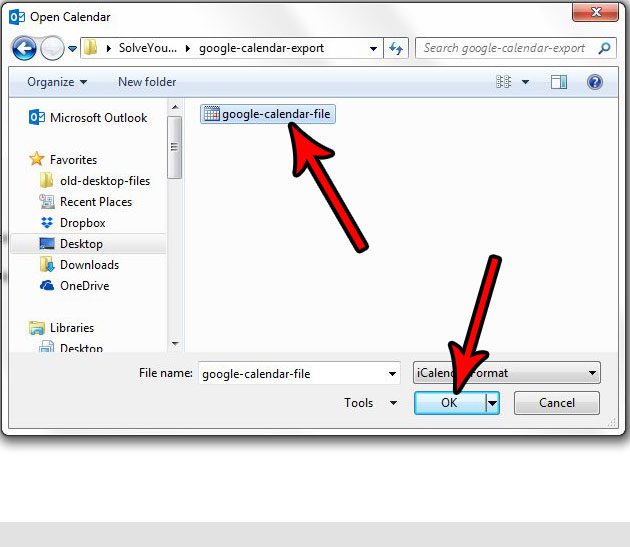Click the Outlook icon in title bar

coord(16,17)
